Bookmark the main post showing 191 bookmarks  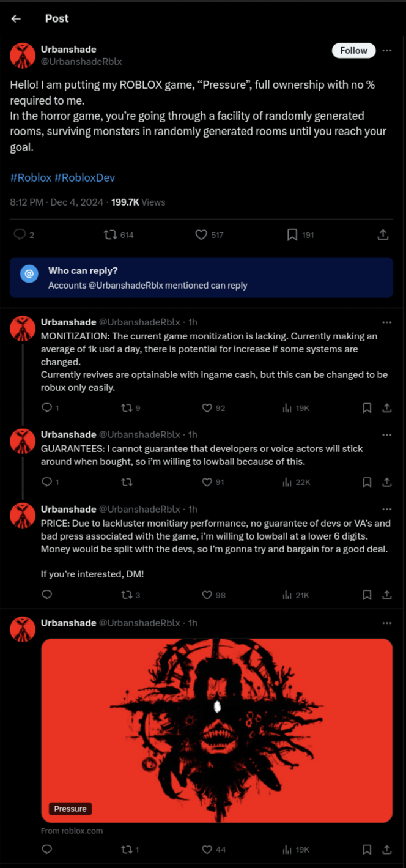(292, 235)
